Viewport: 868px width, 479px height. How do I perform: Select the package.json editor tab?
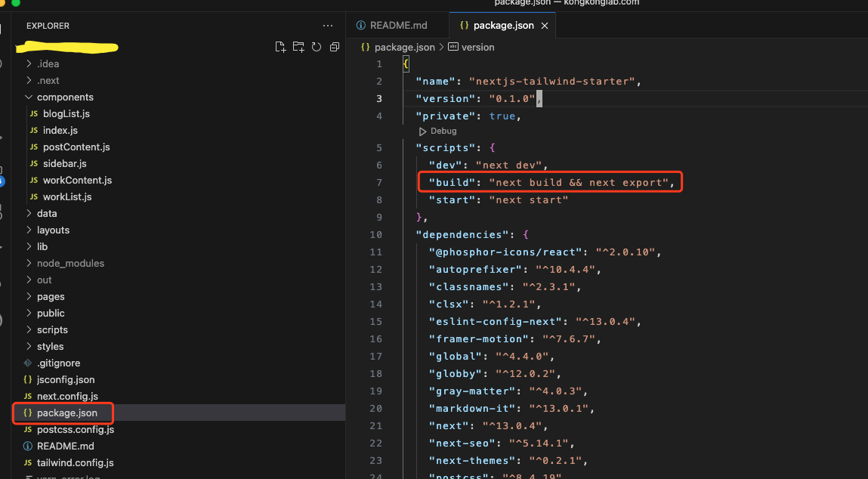pyautogui.click(x=502, y=26)
